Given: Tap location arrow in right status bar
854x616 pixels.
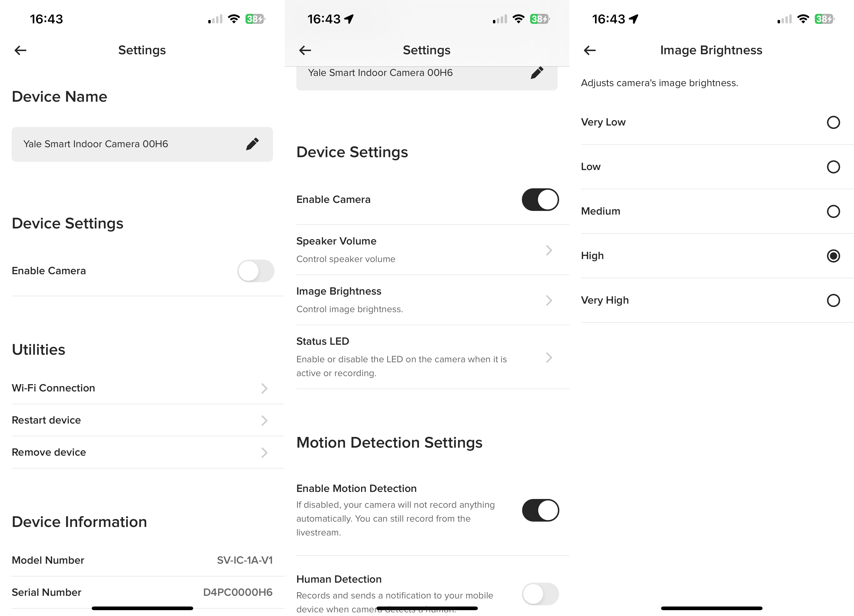Looking at the screenshot, I should point(634,19).
